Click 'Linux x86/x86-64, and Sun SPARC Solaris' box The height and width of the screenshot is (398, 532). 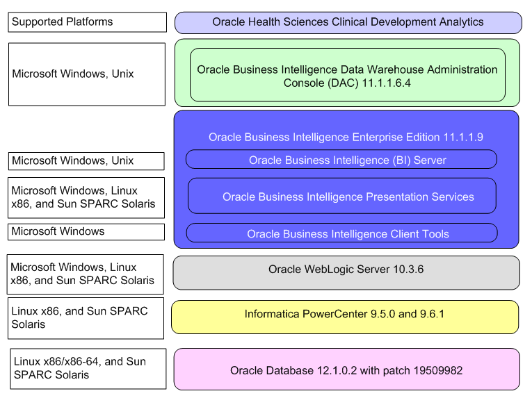[88, 369]
